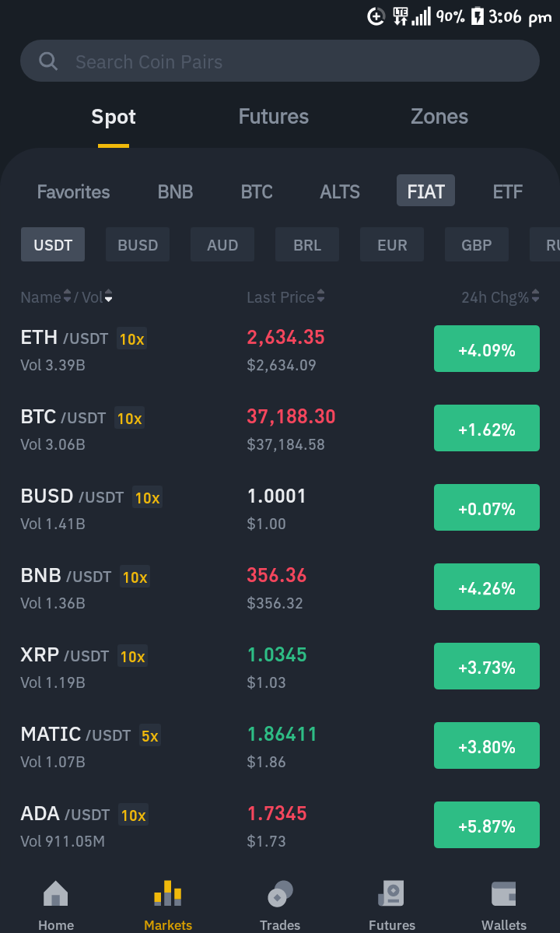Switch to the top Futures tab
Screen dimensions: 560x933
pyautogui.click(x=274, y=117)
